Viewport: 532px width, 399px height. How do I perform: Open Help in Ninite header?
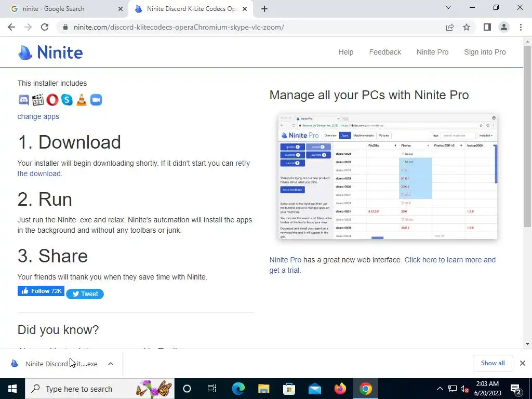[x=345, y=52]
